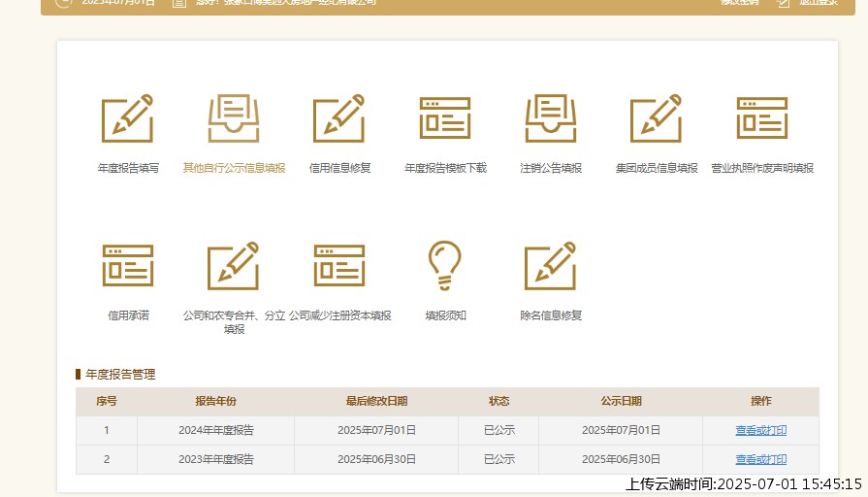Image resolution: width=868 pixels, height=497 pixels.
Task: Open 营业执照作废声明填报 icon
Action: coord(762,118)
